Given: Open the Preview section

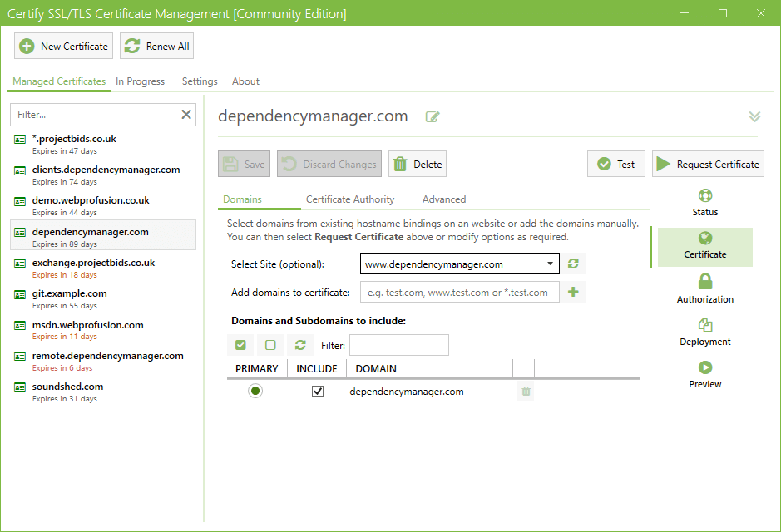Looking at the screenshot, I should click(x=705, y=375).
